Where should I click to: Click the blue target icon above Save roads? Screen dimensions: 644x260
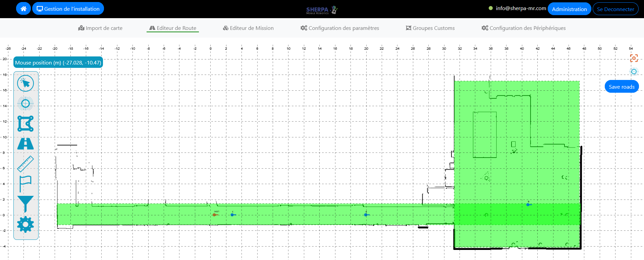[634, 72]
